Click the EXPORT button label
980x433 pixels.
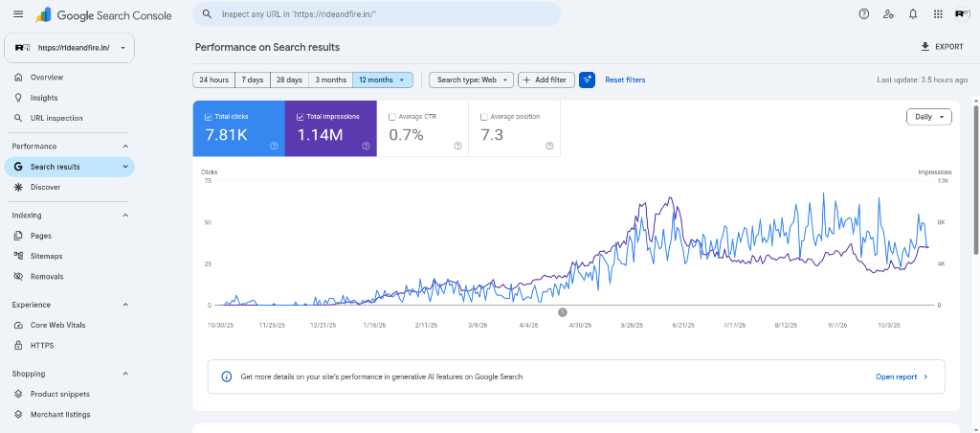(x=948, y=47)
